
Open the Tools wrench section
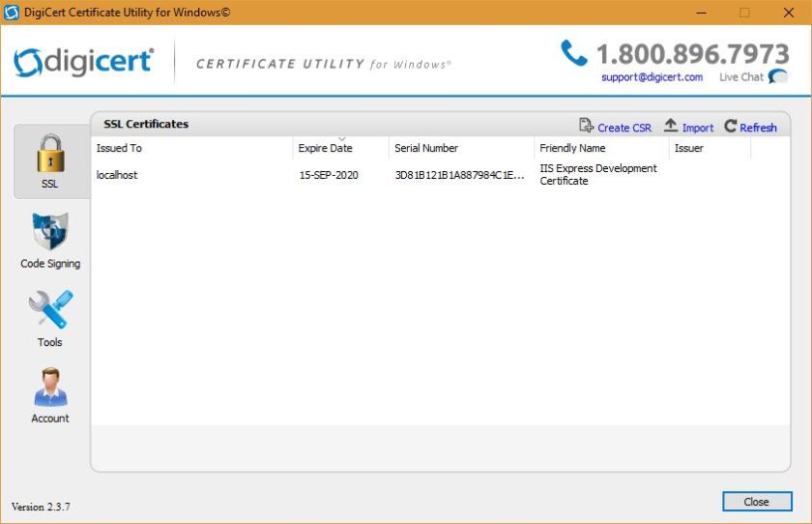[x=50, y=310]
